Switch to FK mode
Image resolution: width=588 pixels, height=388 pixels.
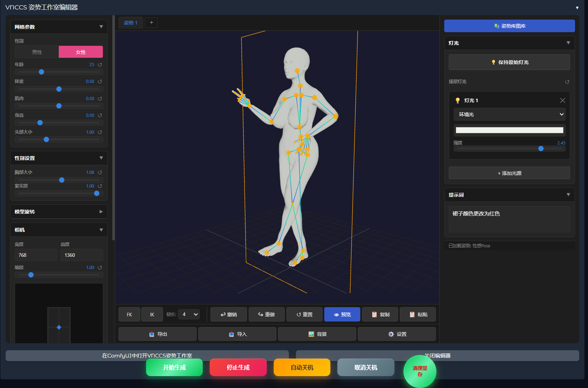129,315
